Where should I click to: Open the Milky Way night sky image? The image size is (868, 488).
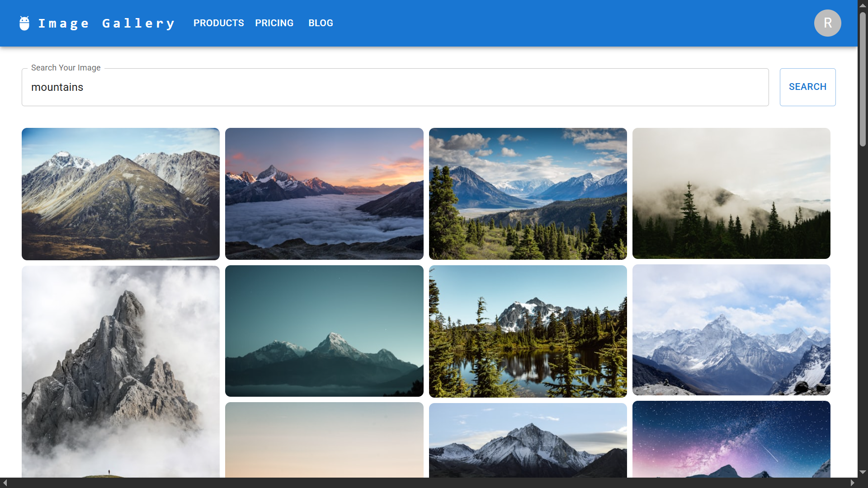coord(731,438)
